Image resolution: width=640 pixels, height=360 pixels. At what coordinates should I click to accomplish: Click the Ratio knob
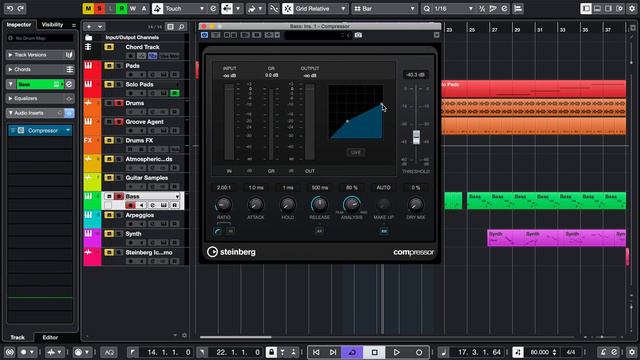point(223,204)
